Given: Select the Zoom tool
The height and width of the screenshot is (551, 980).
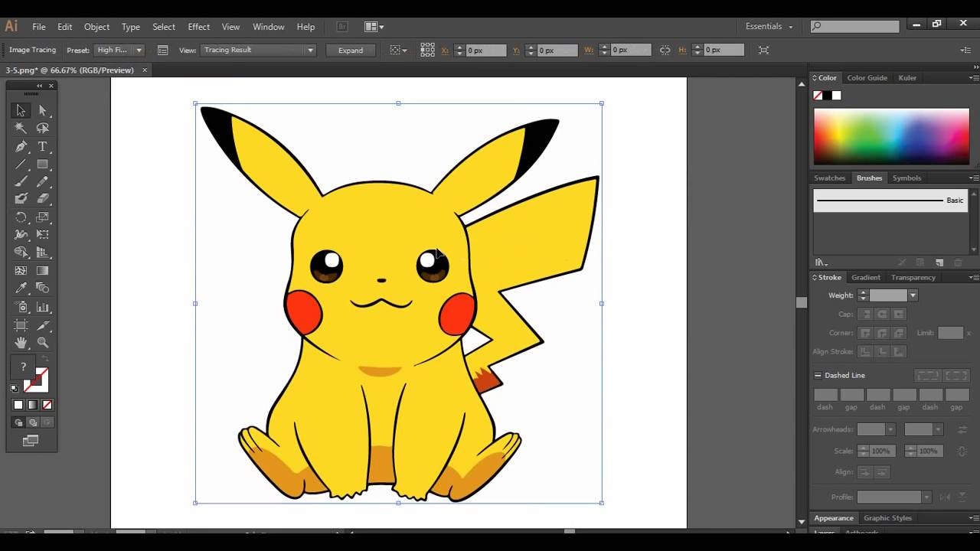Looking at the screenshot, I should (x=43, y=343).
